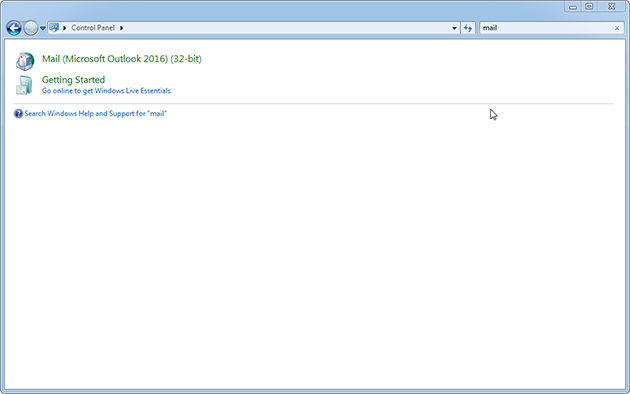This screenshot has width=630, height=394.
Task: Open the Getting Started heading link
Action: pyautogui.click(x=74, y=80)
